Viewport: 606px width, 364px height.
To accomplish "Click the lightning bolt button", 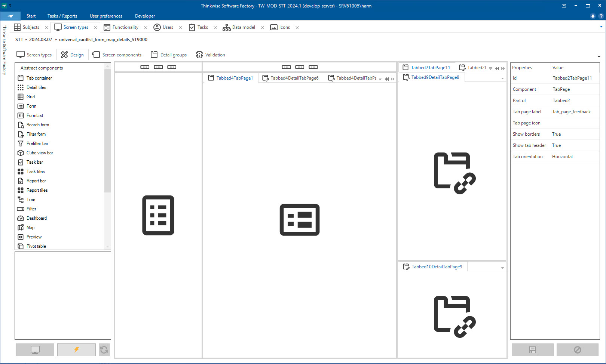I will [x=76, y=350].
